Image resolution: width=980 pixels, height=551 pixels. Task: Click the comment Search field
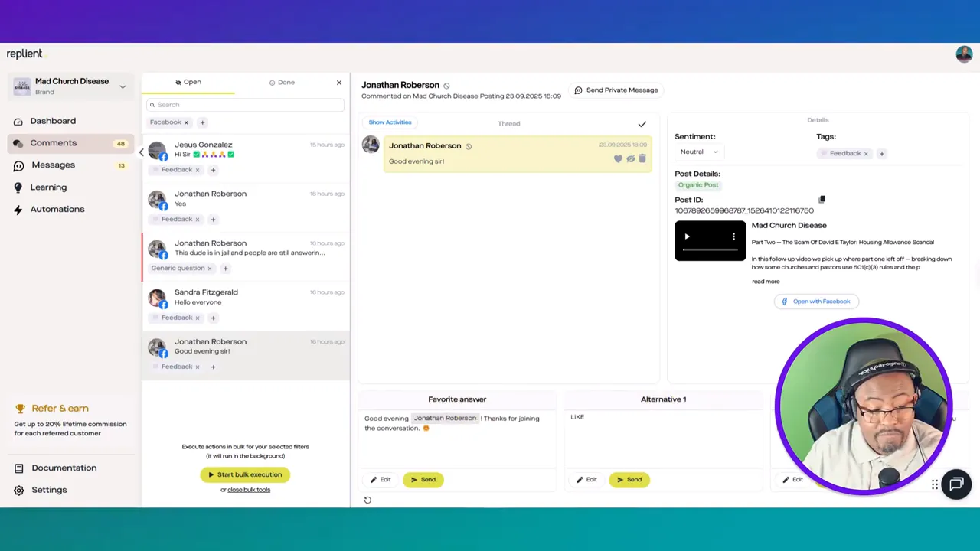pyautogui.click(x=245, y=105)
